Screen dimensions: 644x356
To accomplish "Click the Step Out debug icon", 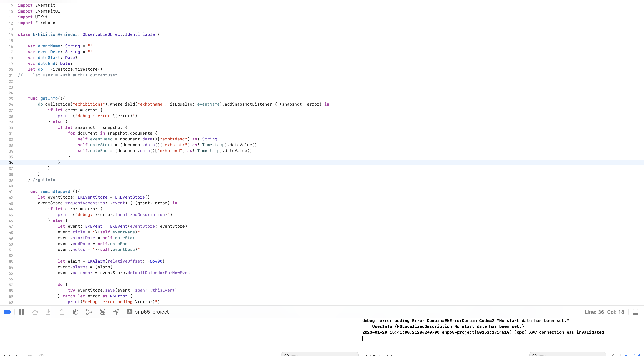I will [62, 312].
